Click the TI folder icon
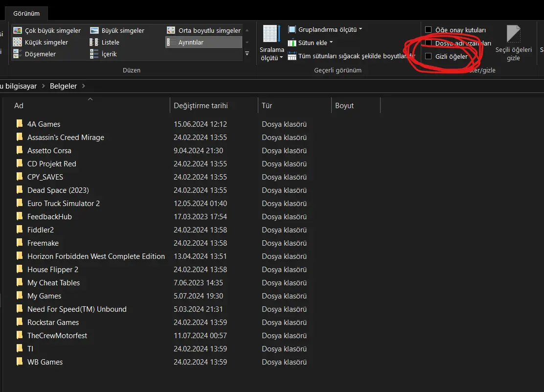The height and width of the screenshot is (392, 544). [20, 348]
